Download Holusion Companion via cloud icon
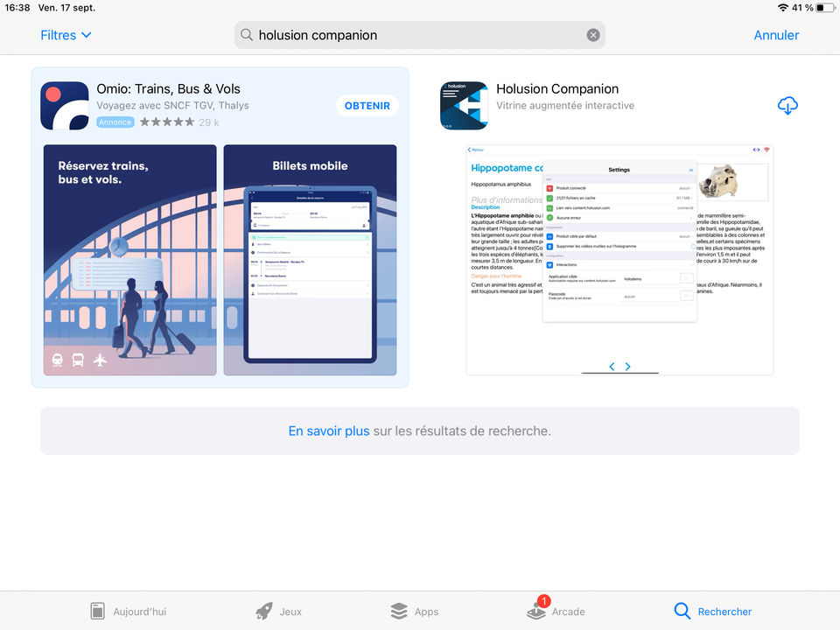The height and width of the screenshot is (630, 840). pyautogui.click(x=787, y=106)
